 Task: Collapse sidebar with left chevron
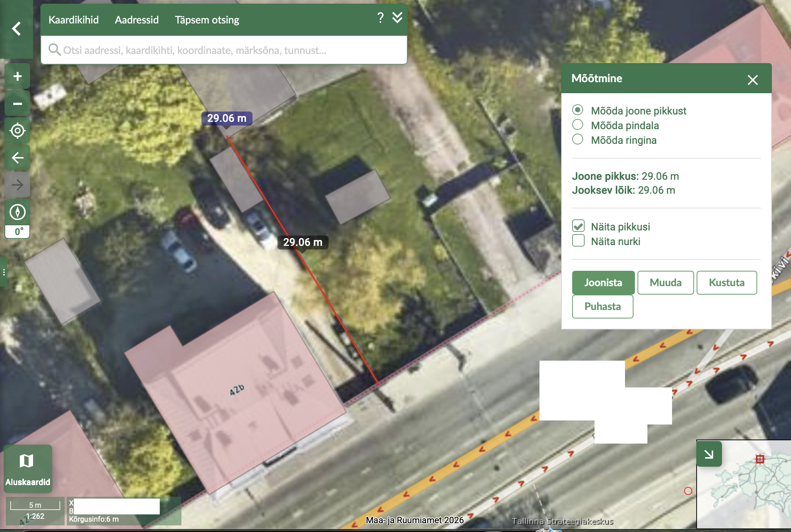(x=16, y=29)
